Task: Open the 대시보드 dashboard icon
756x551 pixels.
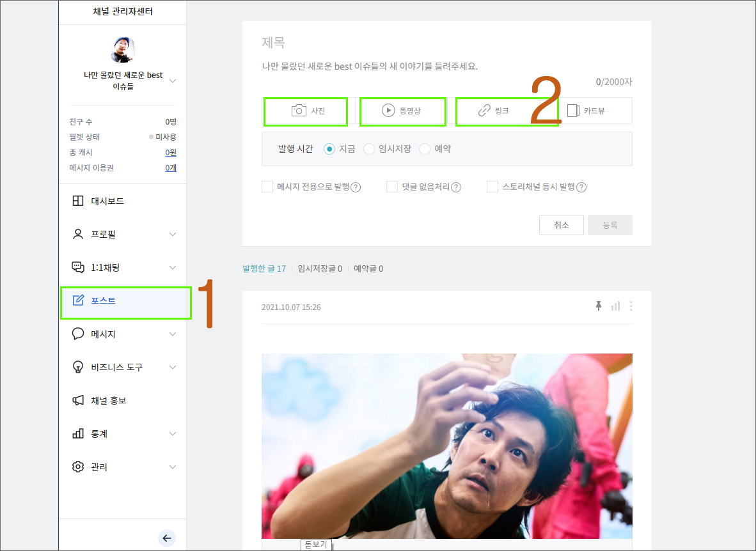Action: pyautogui.click(x=77, y=201)
